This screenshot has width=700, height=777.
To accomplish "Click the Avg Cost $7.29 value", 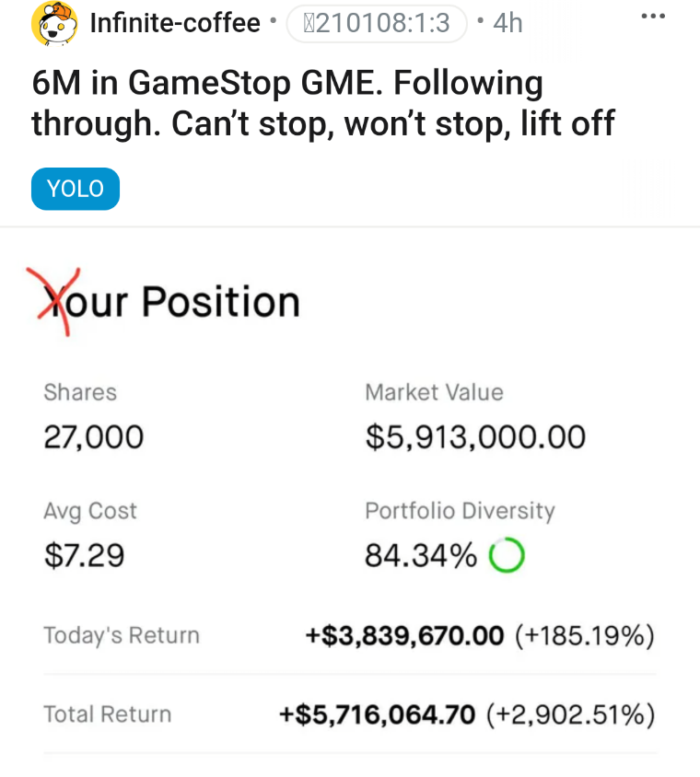I will point(84,555).
